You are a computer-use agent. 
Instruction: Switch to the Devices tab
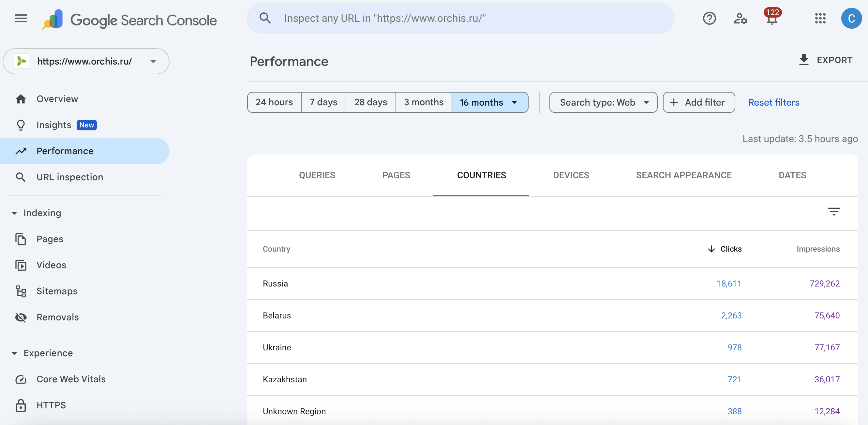click(x=571, y=175)
